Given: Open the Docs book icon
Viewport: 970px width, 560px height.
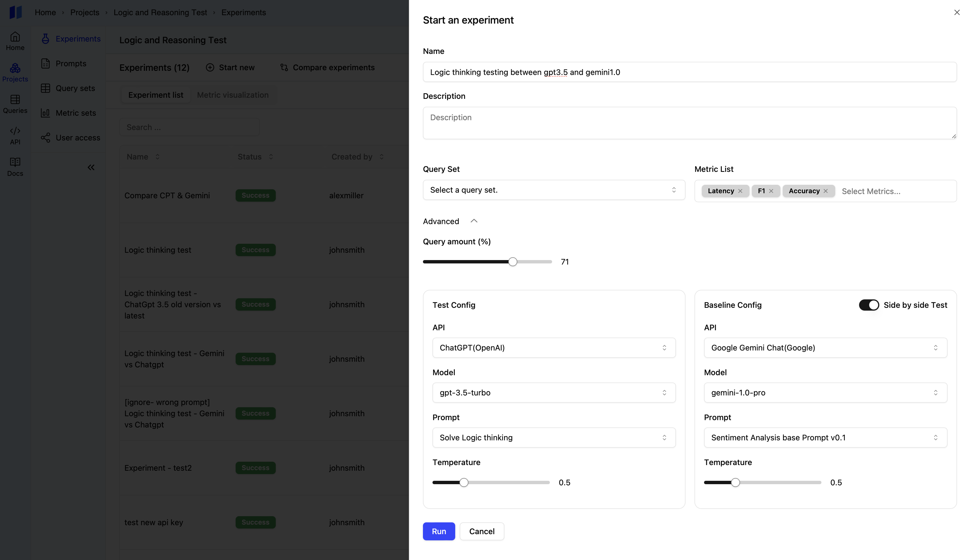Looking at the screenshot, I should [15, 167].
